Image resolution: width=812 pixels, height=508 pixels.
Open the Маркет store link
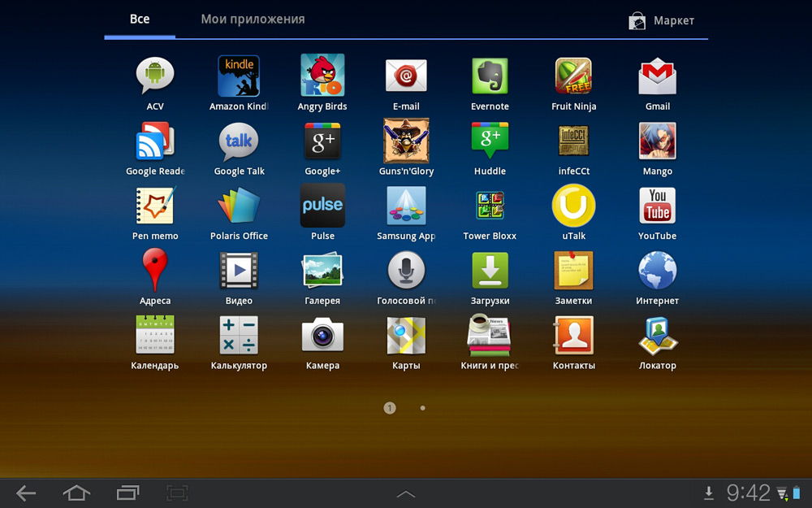[x=661, y=21]
